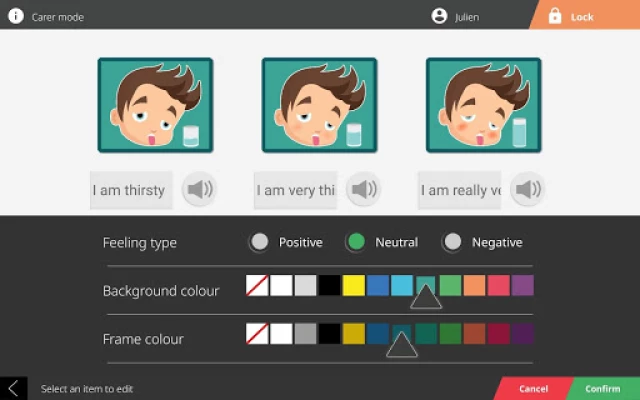Viewport: 640px width, 400px height.
Task: Select no frame colour (red slash swatch)
Action: (x=257, y=334)
